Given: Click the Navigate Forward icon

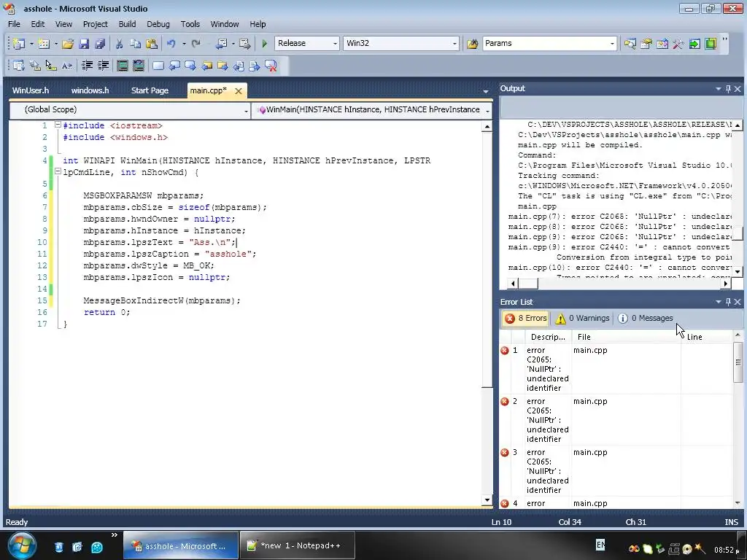Looking at the screenshot, I should (245, 44).
